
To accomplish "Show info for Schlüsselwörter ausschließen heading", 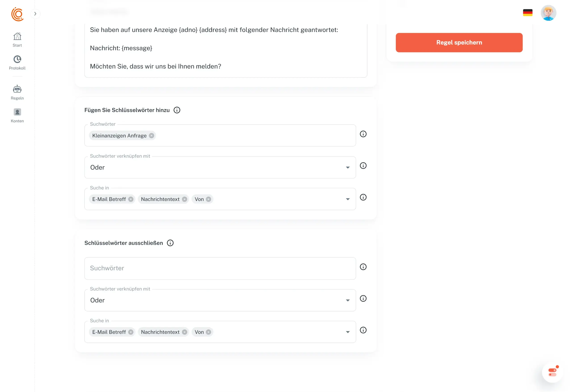I will (170, 243).
